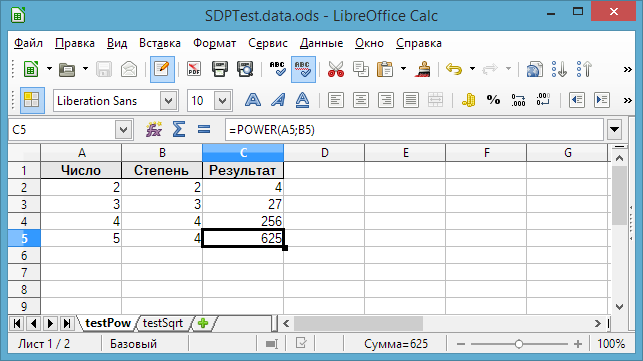Go to the last sheet tab
This screenshot has width=643, height=361.
pyautogui.click(x=67, y=323)
